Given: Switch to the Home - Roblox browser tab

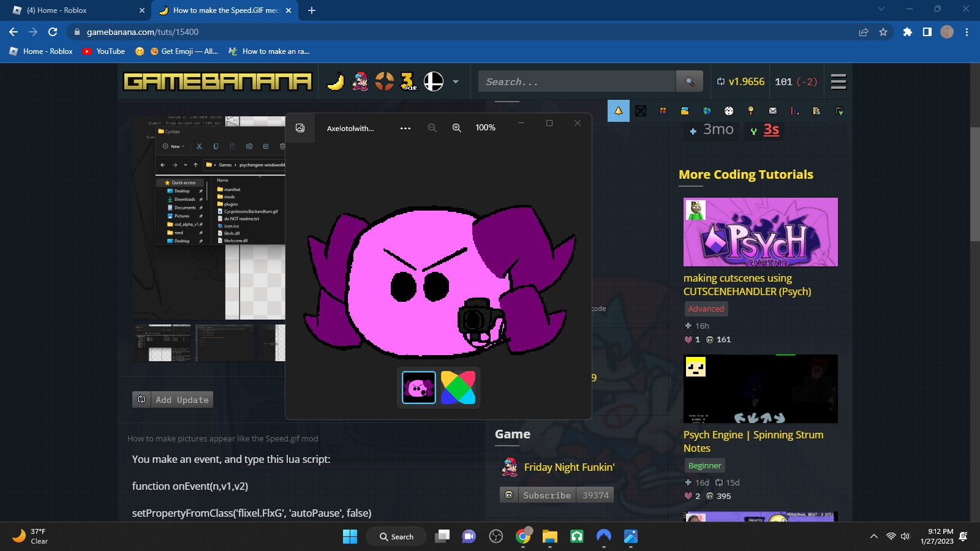Looking at the screenshot, I should click(x=73, y=10).
